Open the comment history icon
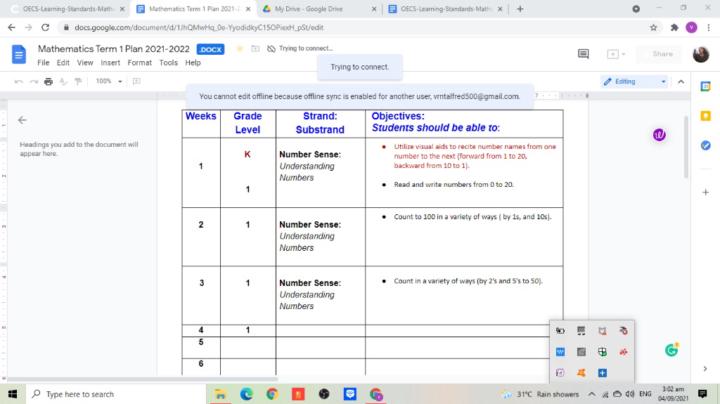Screen dimensions: 720x404 pos(583,54)
